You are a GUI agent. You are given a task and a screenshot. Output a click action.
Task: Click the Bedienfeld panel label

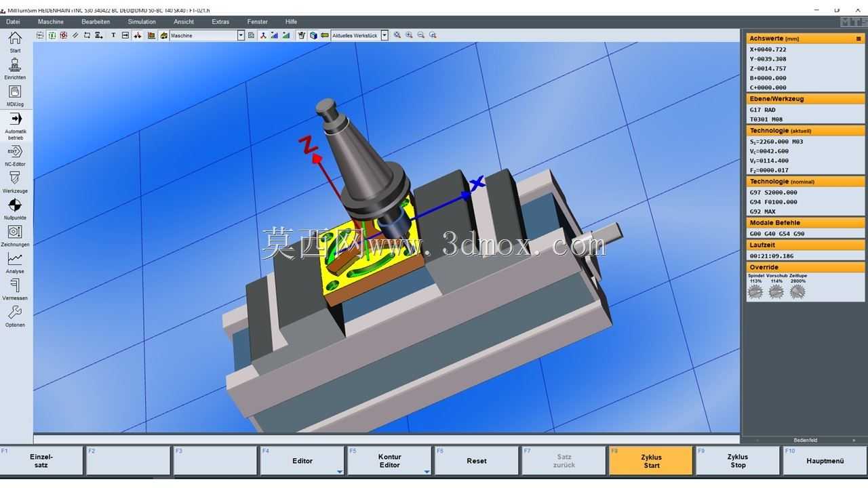[806, 440]
